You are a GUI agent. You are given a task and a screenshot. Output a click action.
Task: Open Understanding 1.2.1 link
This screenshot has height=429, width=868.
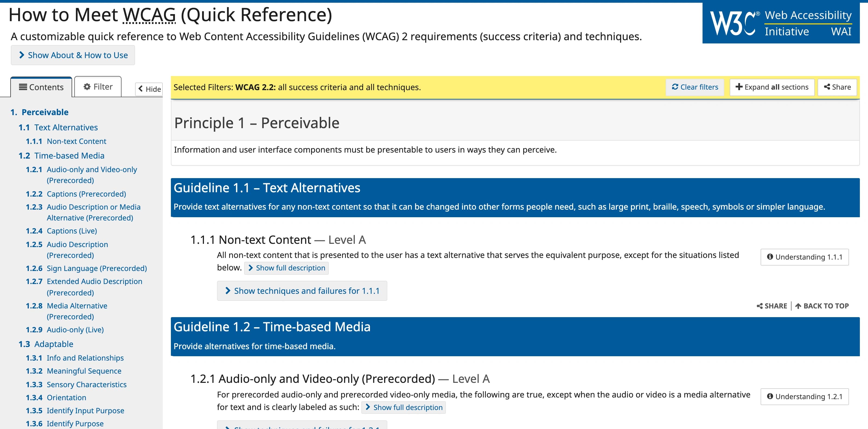click(804, 397)
